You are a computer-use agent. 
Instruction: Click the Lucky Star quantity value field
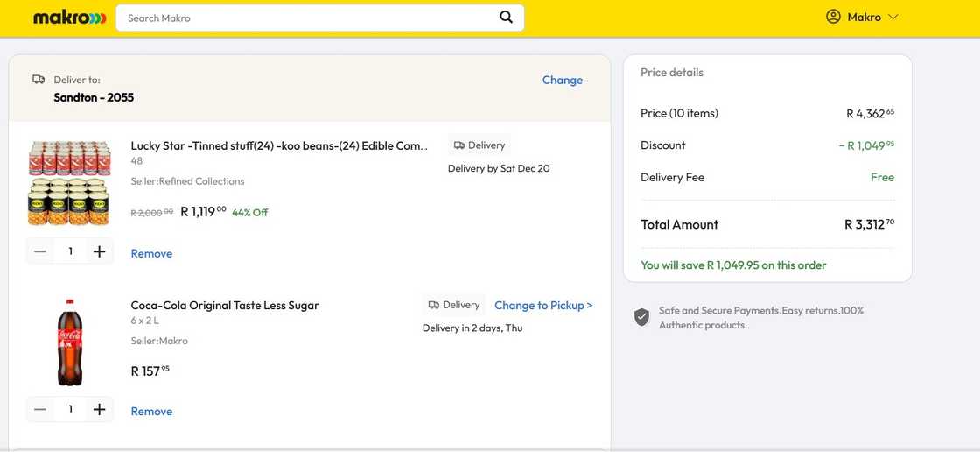(70, 251)
